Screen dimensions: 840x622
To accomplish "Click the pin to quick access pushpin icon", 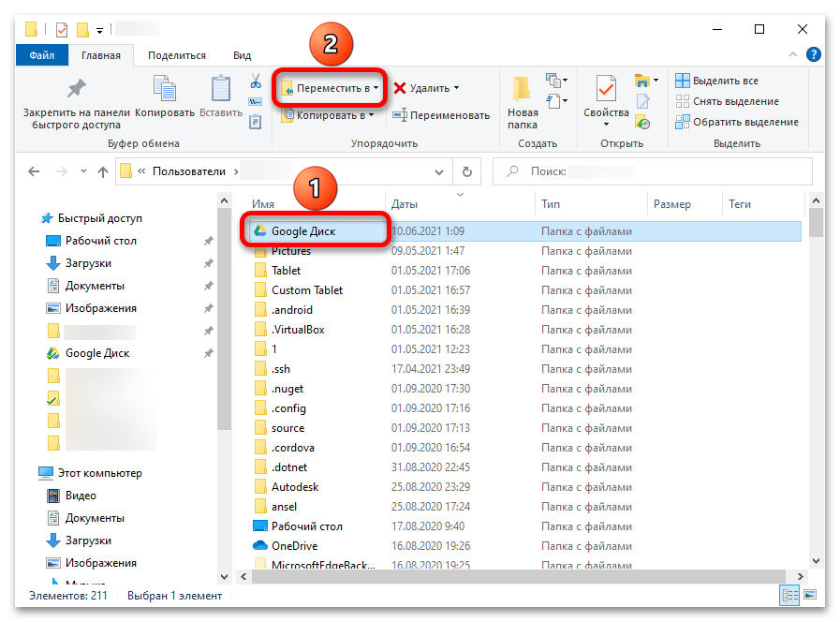I will coord(76,88).
